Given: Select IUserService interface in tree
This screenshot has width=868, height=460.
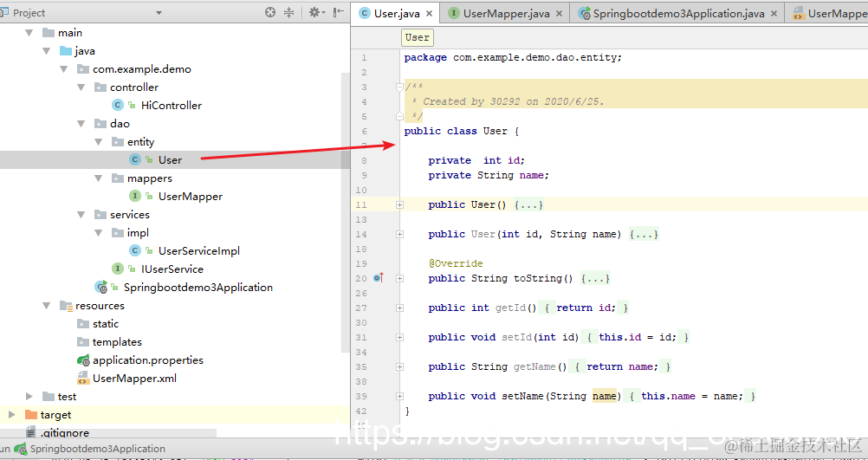Looking at the screenshot, I should click(172, 269).
